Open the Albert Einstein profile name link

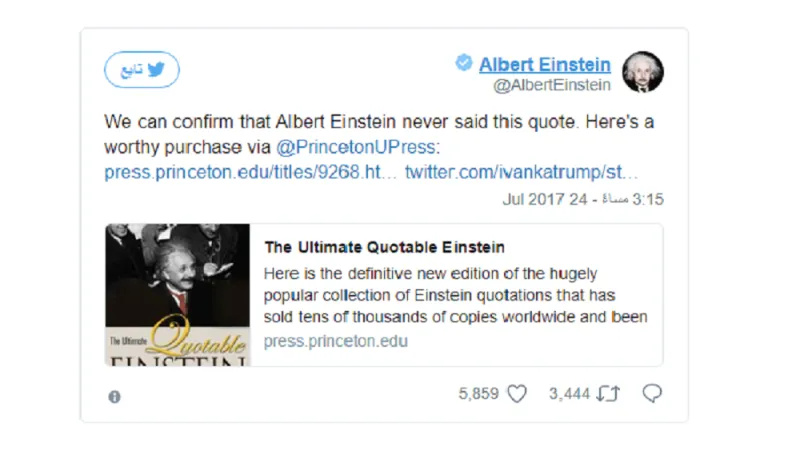click(544, 64)
